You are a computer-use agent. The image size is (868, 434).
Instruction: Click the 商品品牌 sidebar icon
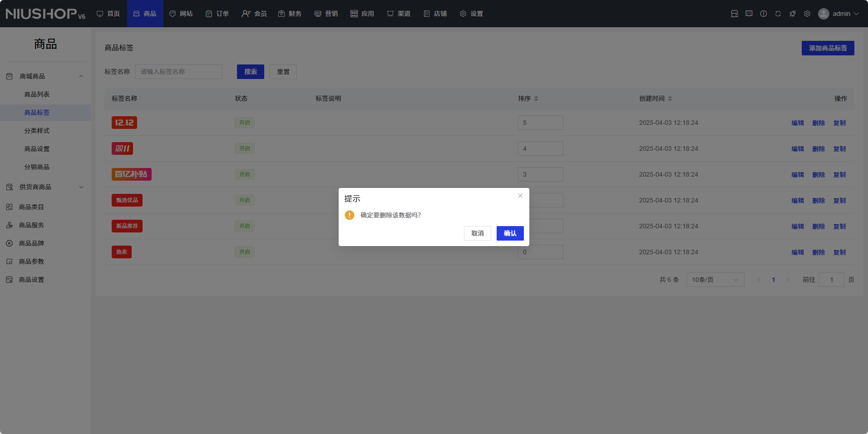(9, 243)
